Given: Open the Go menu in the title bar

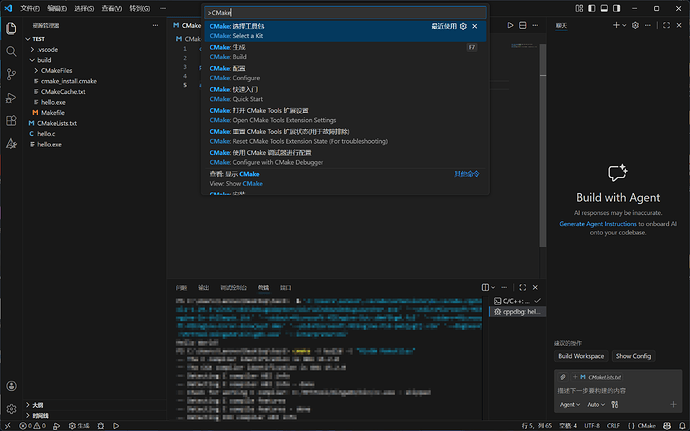Looking at the screenshot, I should coord(139,8).
